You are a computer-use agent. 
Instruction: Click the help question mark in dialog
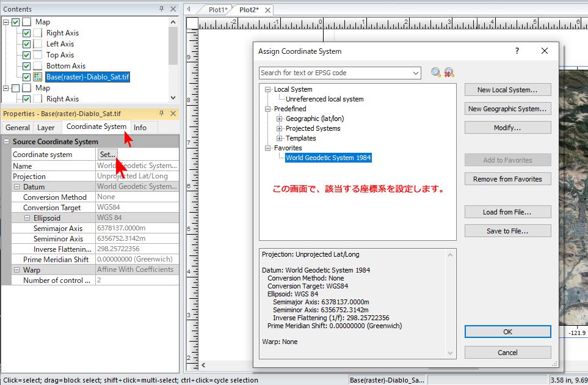(517, 51)
